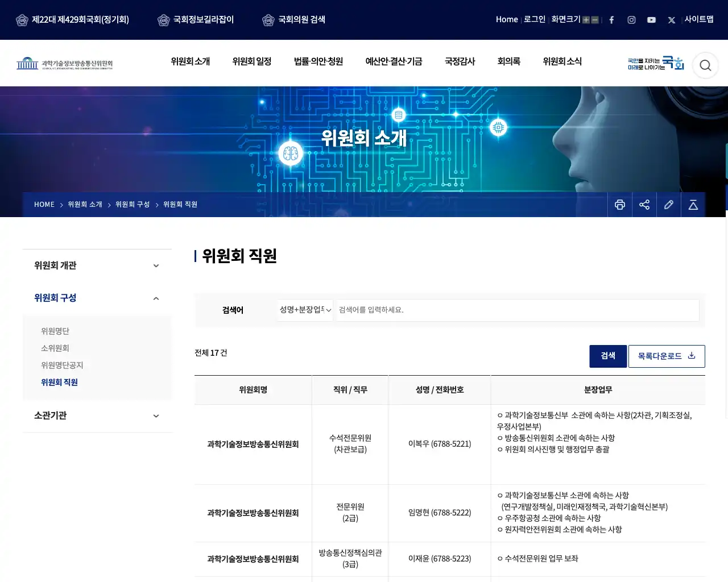Open the site search magnifier icon
This screenshot has width=728, height=582.
pyautogui.click(x=705, y=65)
